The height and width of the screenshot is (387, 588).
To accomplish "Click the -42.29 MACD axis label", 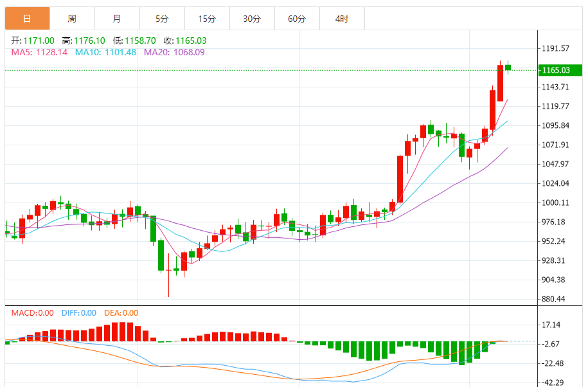I will click(553, 382).
